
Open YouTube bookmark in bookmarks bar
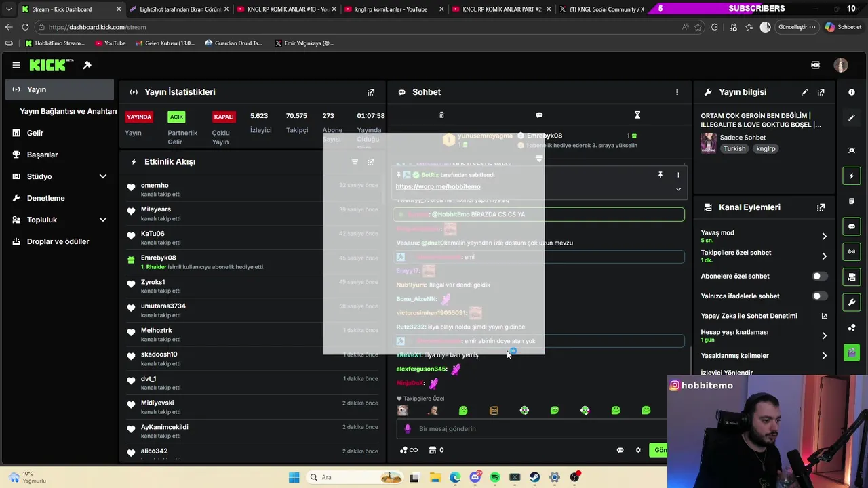[110, 43]
